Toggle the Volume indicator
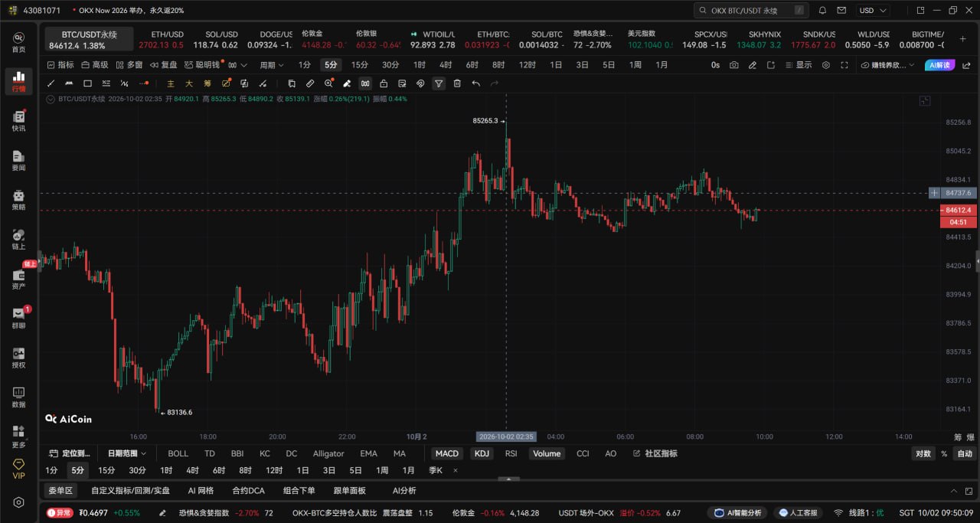Image resolution: width=980 pixels, height=523 pixels. click(x=547, y=453)
